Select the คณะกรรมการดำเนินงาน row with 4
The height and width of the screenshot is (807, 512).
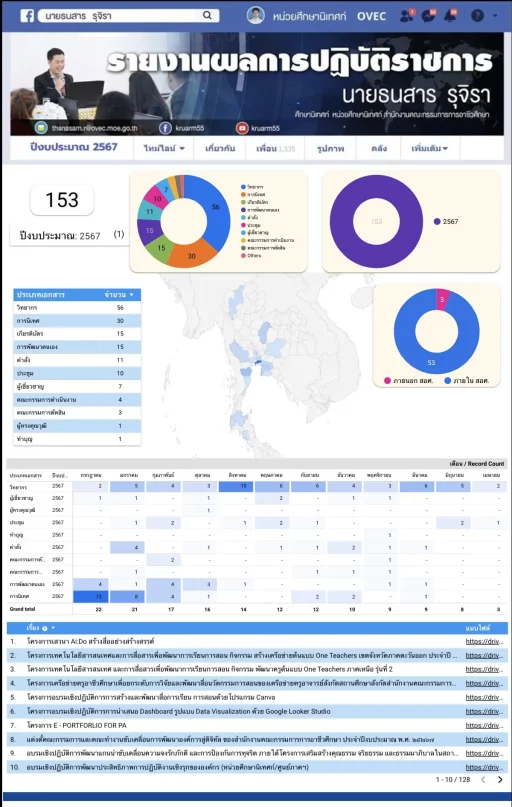[x=77, y=399]
